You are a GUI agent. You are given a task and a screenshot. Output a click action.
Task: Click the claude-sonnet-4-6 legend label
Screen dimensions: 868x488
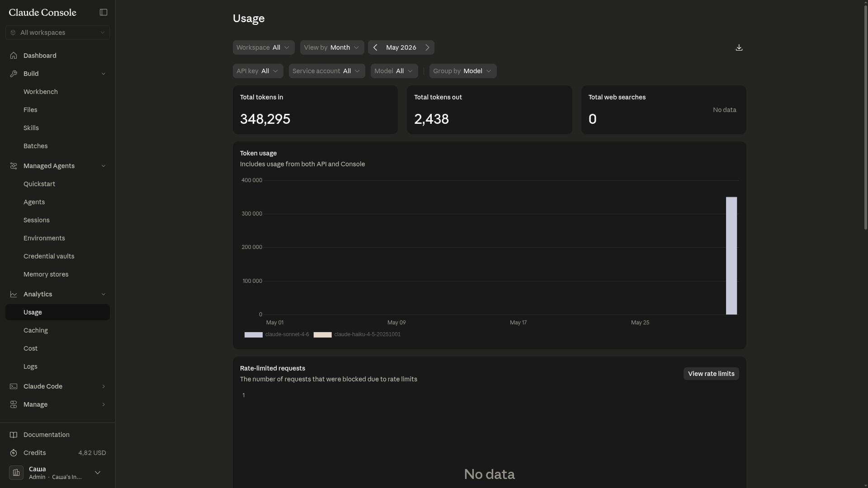pyautogui.click(x=287, y=334)
